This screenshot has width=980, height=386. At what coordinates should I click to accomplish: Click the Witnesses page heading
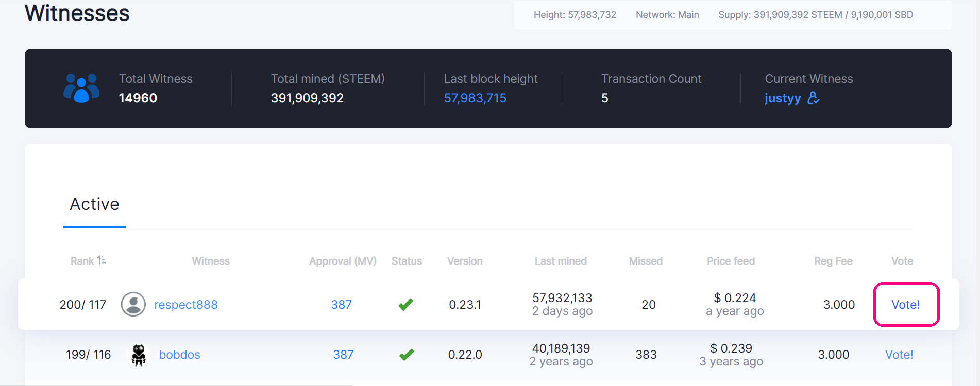click(x=77, y=13)
